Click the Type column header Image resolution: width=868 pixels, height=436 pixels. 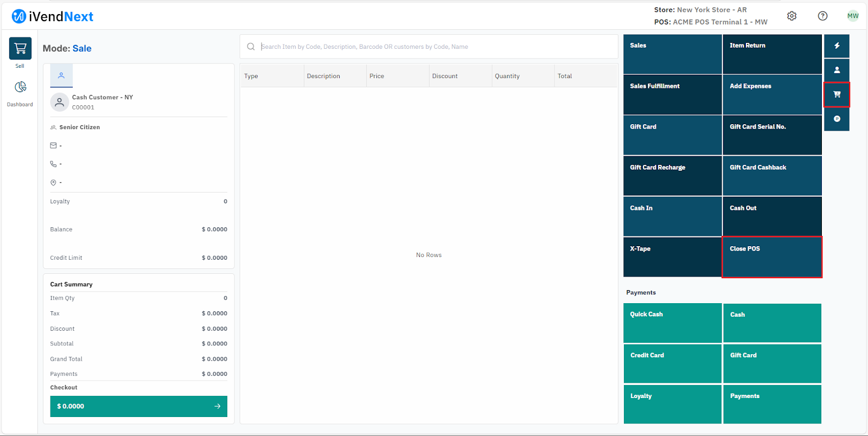[x=272, y=76]
